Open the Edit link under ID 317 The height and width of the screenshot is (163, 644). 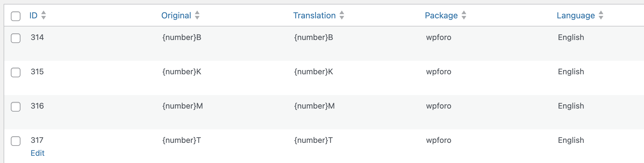coord(38,153)
